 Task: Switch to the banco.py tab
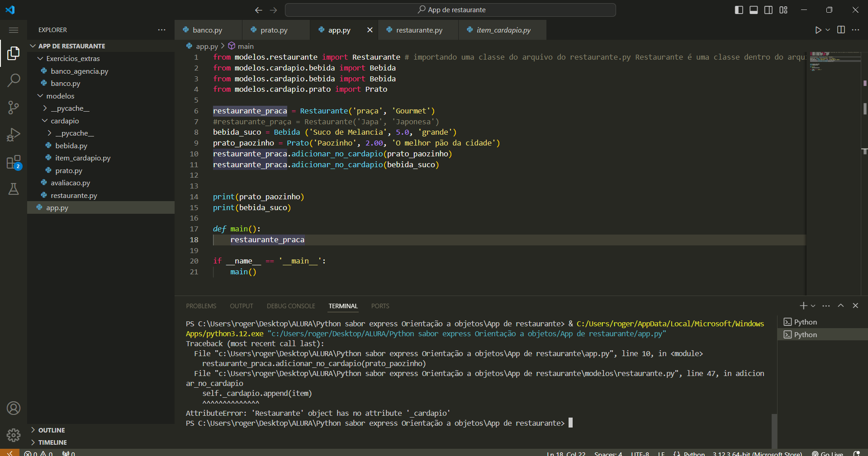click(x=208, y=30)
